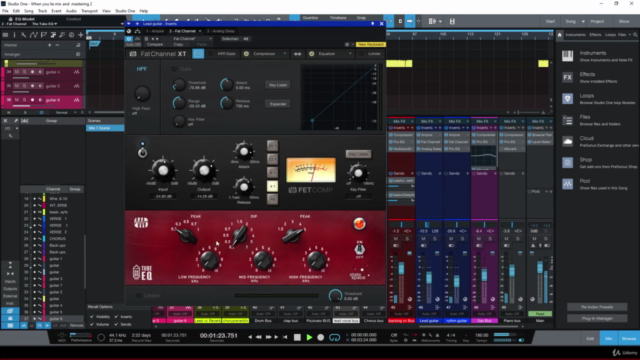Screen dimensions: 640x360
Task: Open the Pool browser icon
Action: coord(567,184)
